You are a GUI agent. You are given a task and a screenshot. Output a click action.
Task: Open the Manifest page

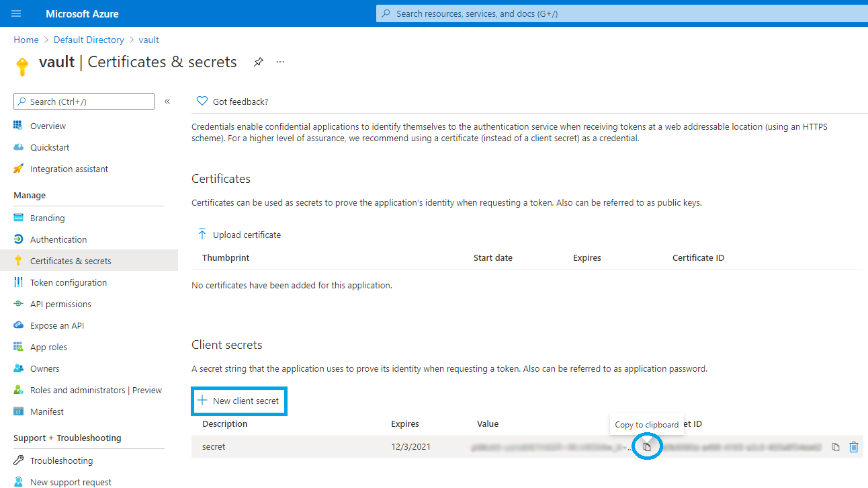(47, 411)
